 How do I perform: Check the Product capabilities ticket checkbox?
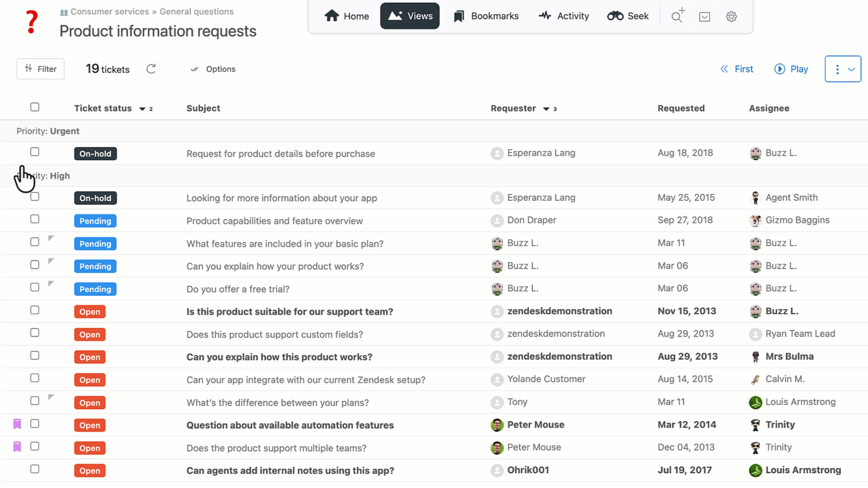point(35,219)
